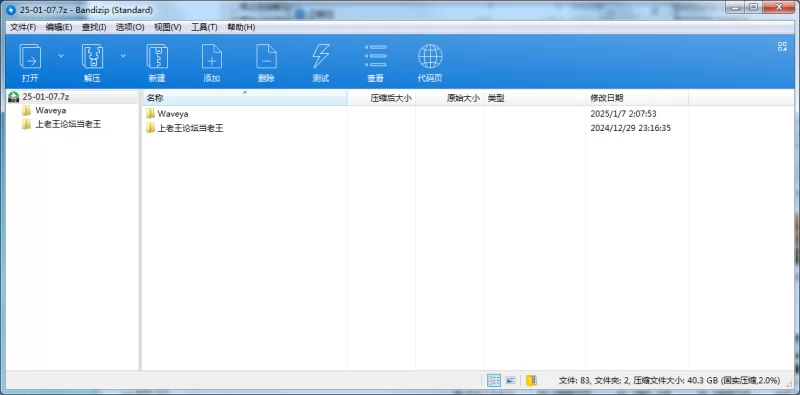800x395 pixels.
Task: Open the 帮助(H) menu
Action: coord(241,27)
